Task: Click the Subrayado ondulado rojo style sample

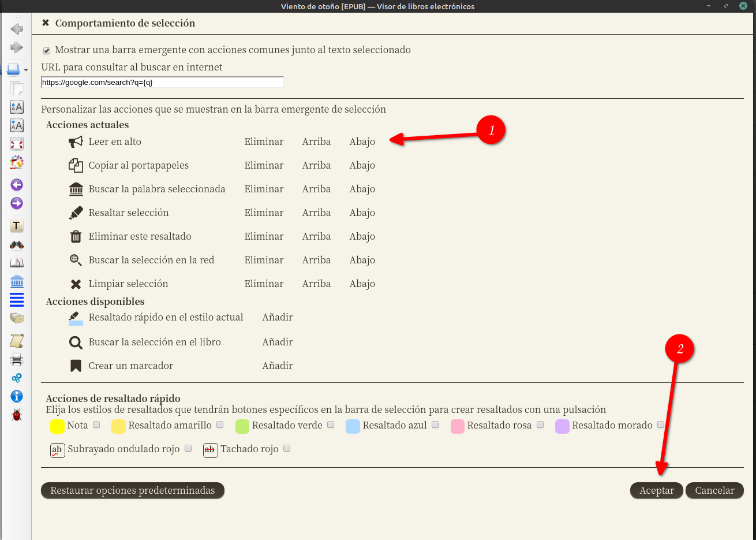Action: point(57,450)
